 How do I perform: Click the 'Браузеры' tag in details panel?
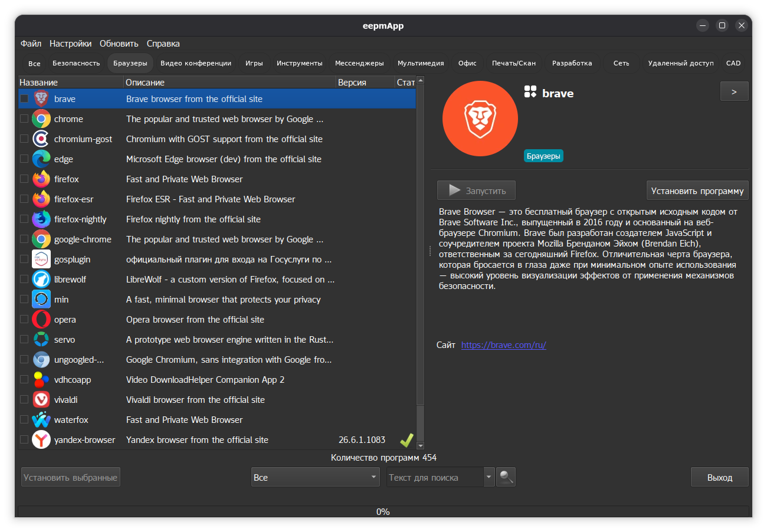[x=543, y=156]
